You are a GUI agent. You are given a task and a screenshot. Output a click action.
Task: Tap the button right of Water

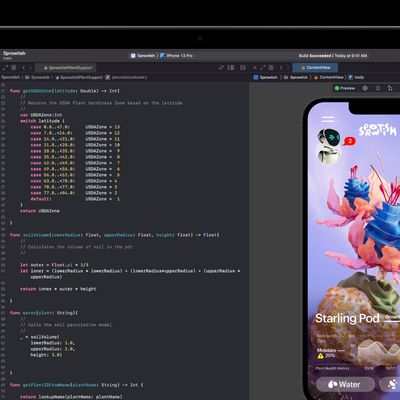pos(390,384)
